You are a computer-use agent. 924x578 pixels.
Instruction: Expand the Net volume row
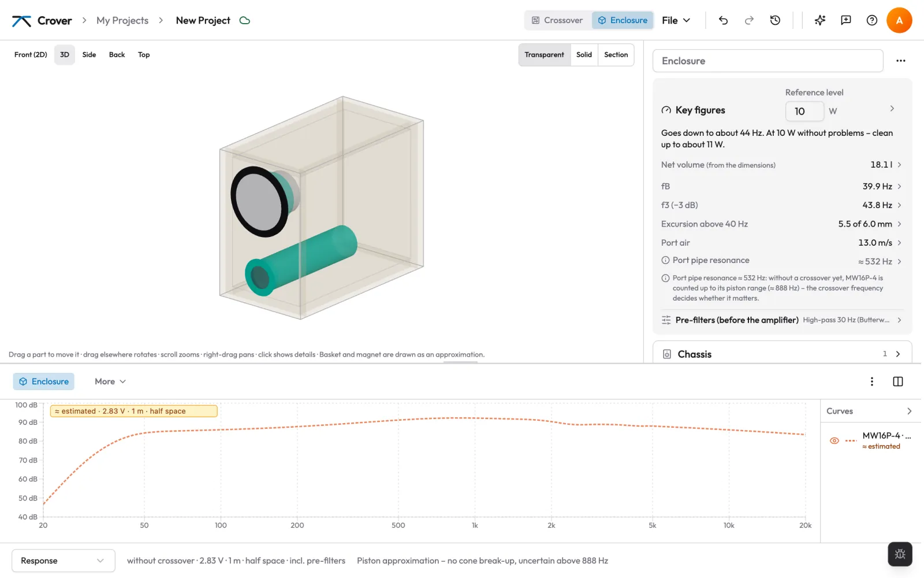783,165
